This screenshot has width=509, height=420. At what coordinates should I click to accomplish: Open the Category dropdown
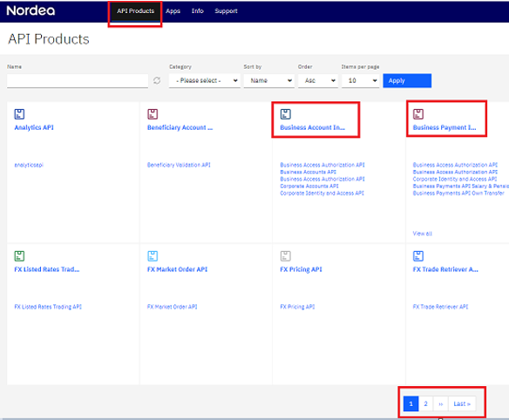(x=205, y=80)
